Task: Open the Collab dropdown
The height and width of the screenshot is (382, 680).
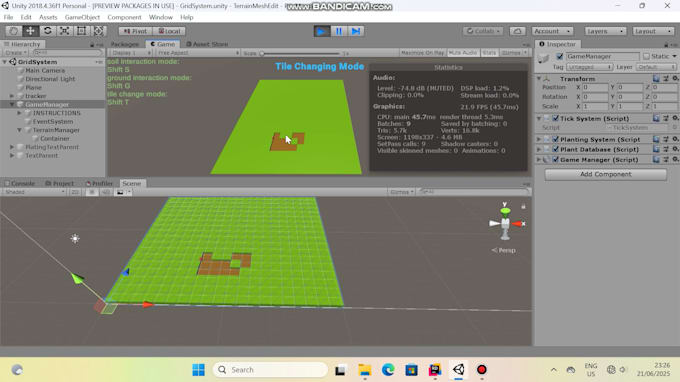Action: point(483,31)
